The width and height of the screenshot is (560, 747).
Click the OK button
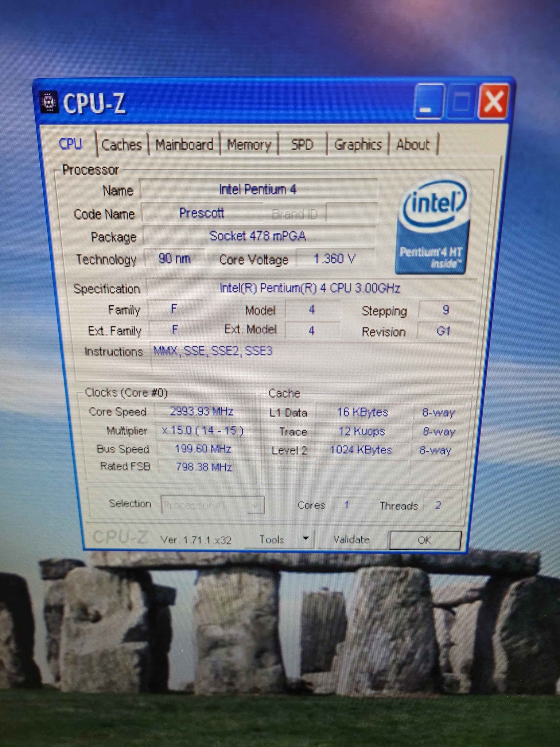(425, 540)
